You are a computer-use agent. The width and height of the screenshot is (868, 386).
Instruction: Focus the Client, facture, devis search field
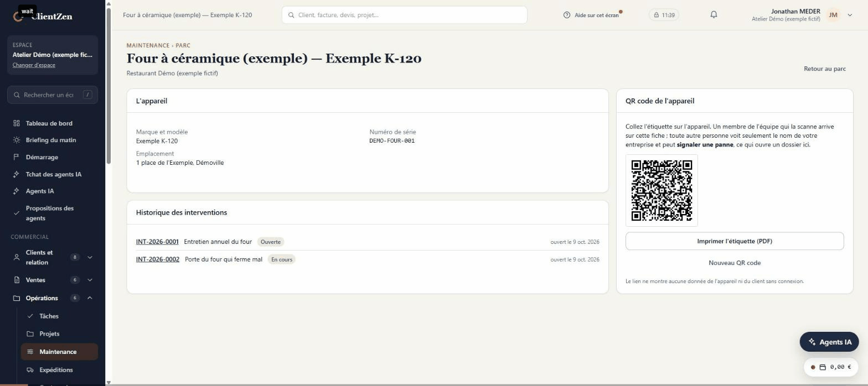pyautogui.click(x=404, y=15)
